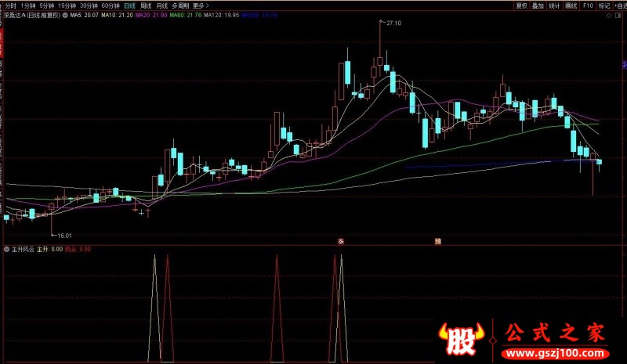Image resolution: width=627 pixels, height=364 pixels.
Task: Click the 复权 adjustment button
Action: pyautogui.click(x=521, y=5)
